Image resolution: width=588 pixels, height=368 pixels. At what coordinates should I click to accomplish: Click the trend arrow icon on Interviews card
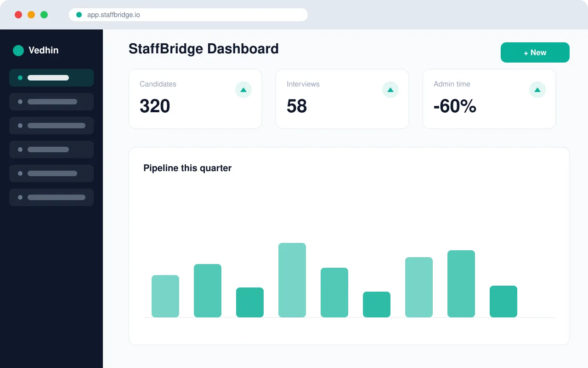390,90
